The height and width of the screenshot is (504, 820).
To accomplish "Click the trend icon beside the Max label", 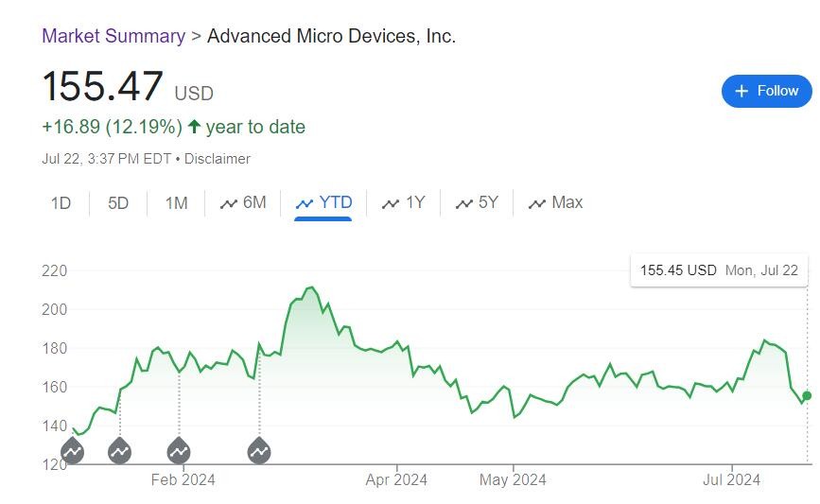I will coord(537,203).
